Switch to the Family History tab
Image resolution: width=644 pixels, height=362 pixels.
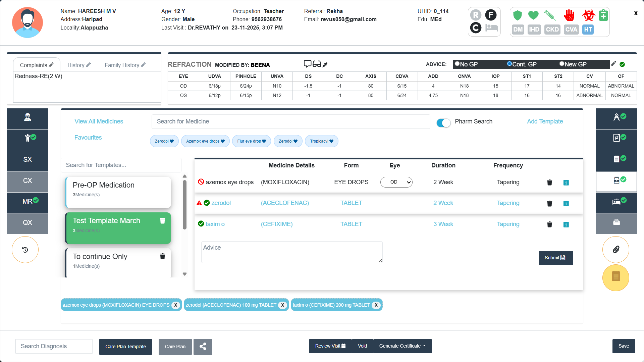point(124,65)
